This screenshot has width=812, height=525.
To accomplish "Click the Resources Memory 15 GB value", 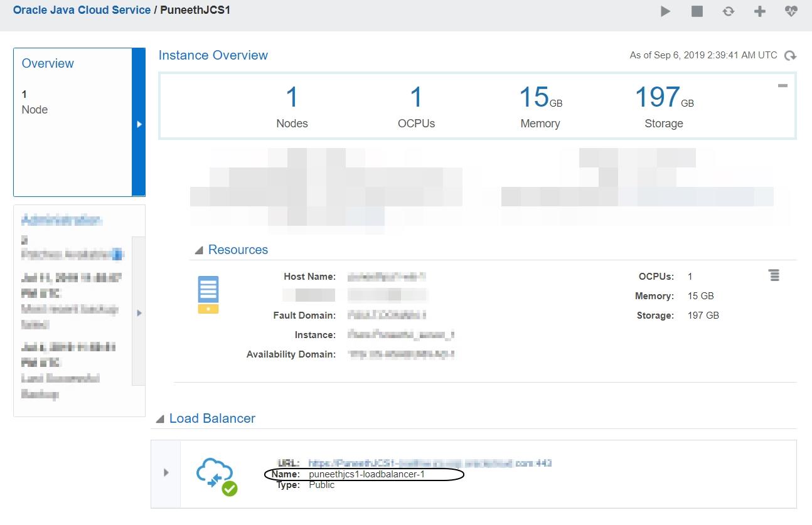I will pyautogui.click(x=701, y=296).
